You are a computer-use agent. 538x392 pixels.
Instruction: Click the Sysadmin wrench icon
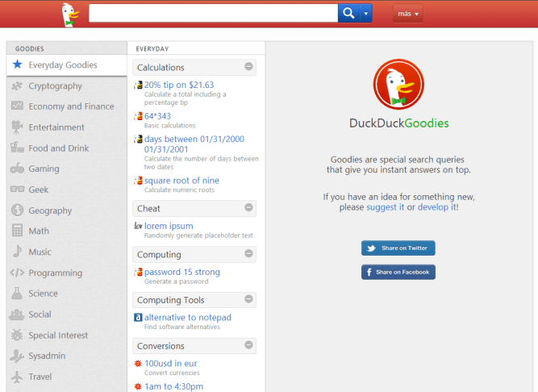pyautogui.click(x=17, y=356)
